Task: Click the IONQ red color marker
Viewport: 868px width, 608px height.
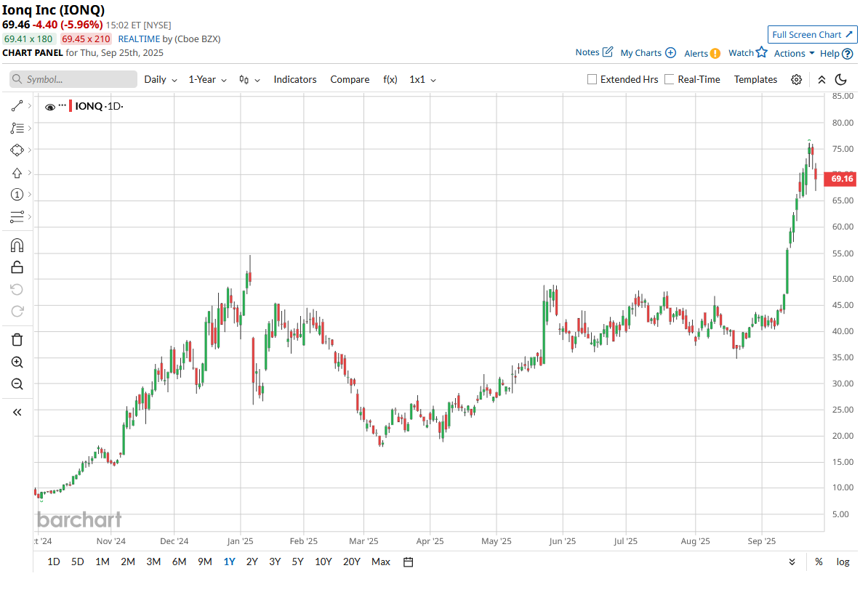Action: [x=71, y=106]
